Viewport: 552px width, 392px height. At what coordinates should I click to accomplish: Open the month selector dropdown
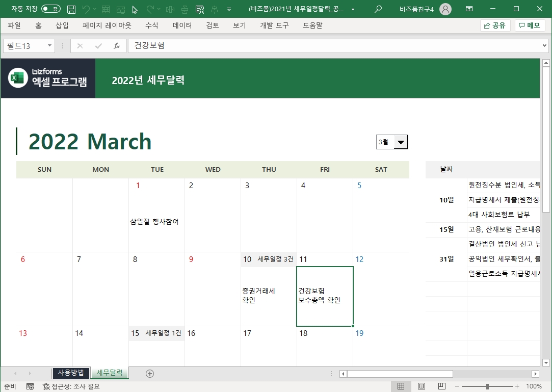[x=401, y=142]
